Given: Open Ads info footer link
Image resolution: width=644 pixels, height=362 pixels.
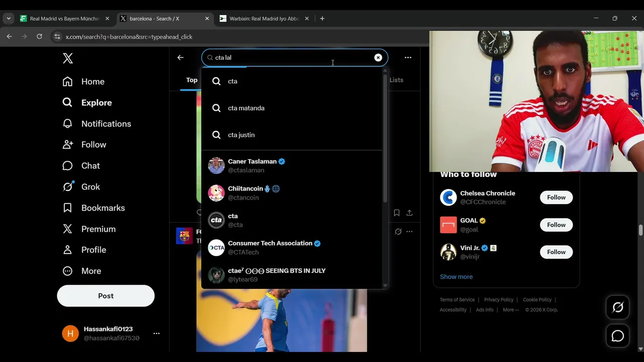Looking at the screenshot, I should [x=485, y=310].
